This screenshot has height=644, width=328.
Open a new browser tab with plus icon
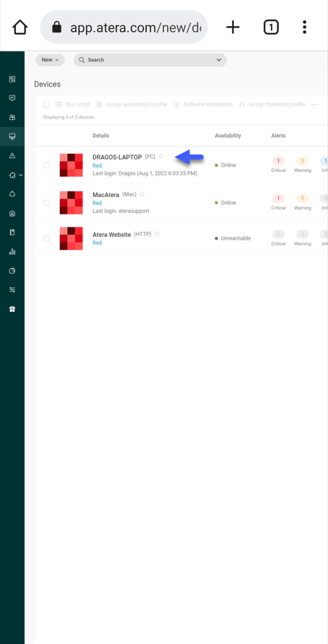click(233, 27)
